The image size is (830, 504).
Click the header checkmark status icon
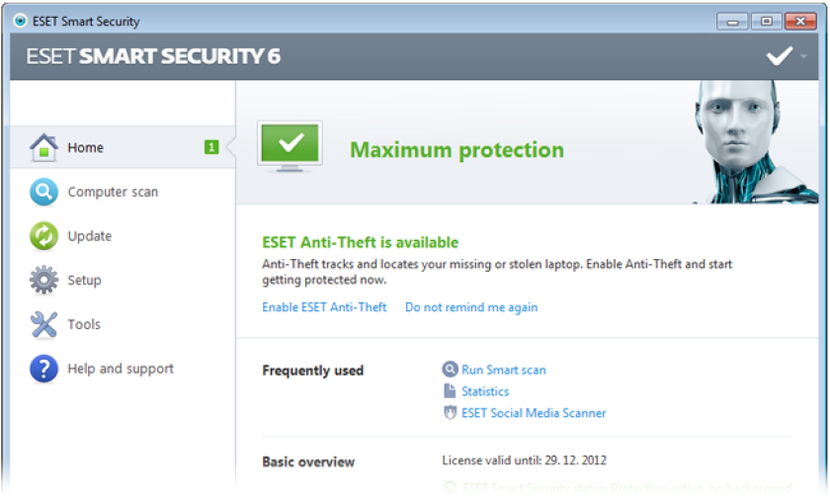point(780,55)
